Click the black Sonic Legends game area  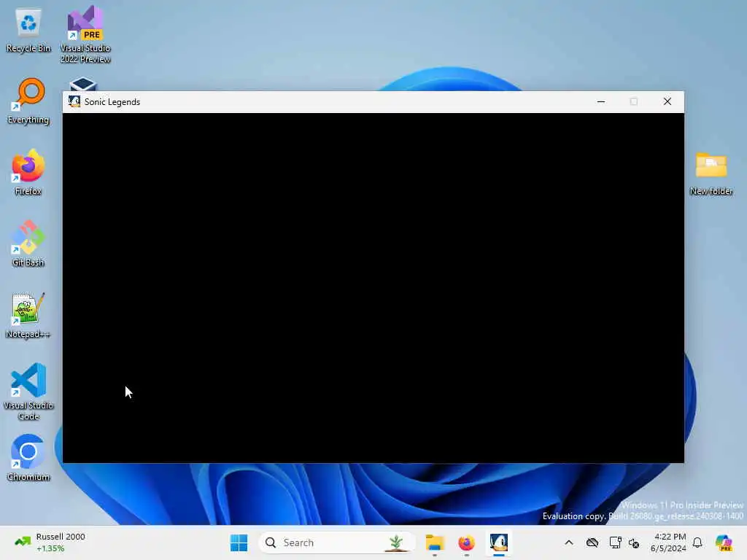(x=373, y=287)
